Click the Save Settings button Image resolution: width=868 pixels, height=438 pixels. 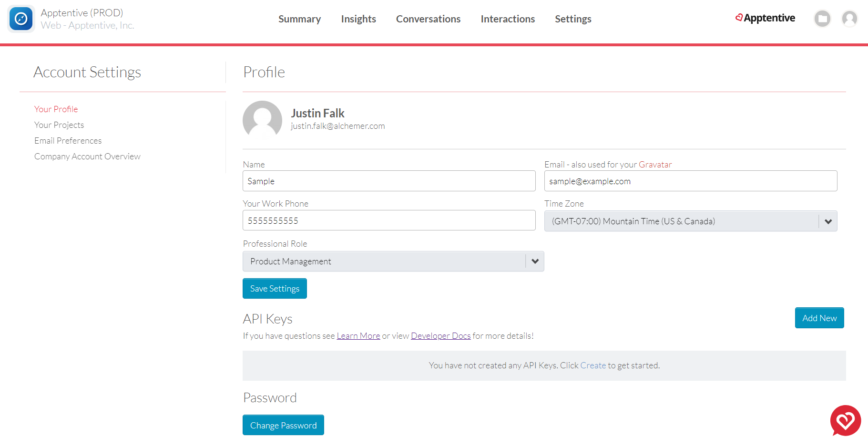pyautogui.click(x=275, y=289)
